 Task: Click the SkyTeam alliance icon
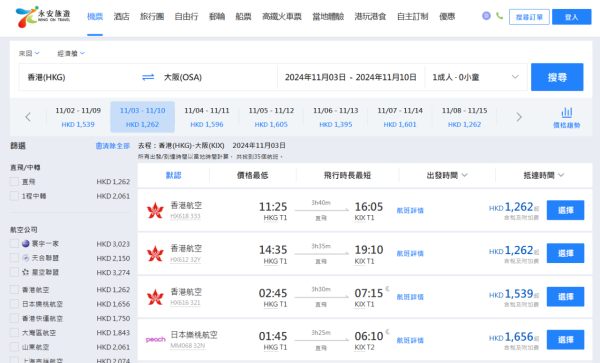[26, 258]
